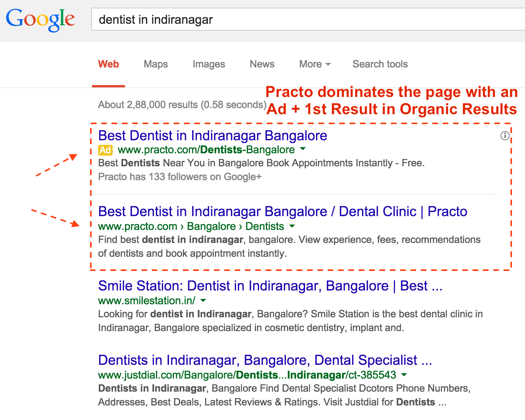Image resolution: width=525 pixels, height=420 pixels.
Task: Click the yellow Ad badge
Action: pos(105,150)
